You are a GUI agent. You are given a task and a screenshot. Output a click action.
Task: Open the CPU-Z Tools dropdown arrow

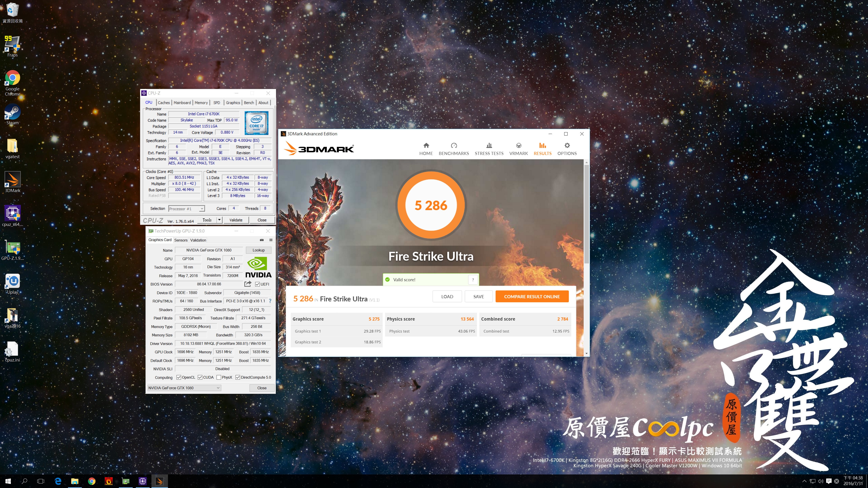219,220
